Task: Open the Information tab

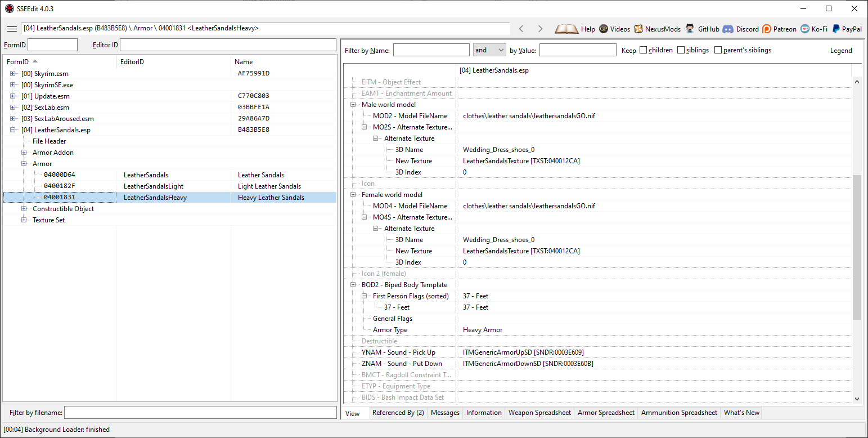Action: tap(484, 413)
